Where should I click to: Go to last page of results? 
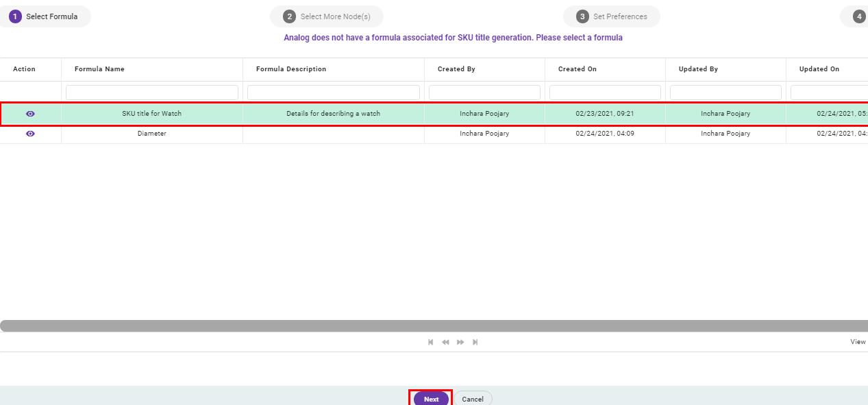(x=475, y=342)
